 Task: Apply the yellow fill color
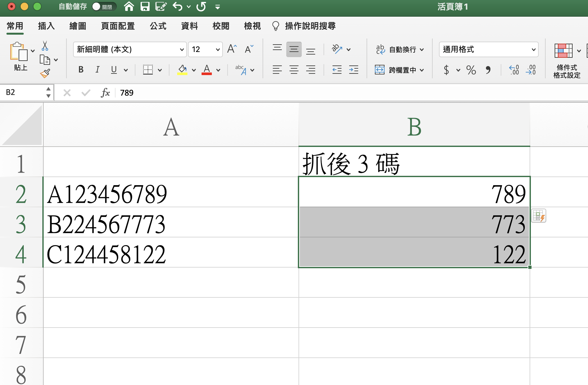[x=182, y=70]
